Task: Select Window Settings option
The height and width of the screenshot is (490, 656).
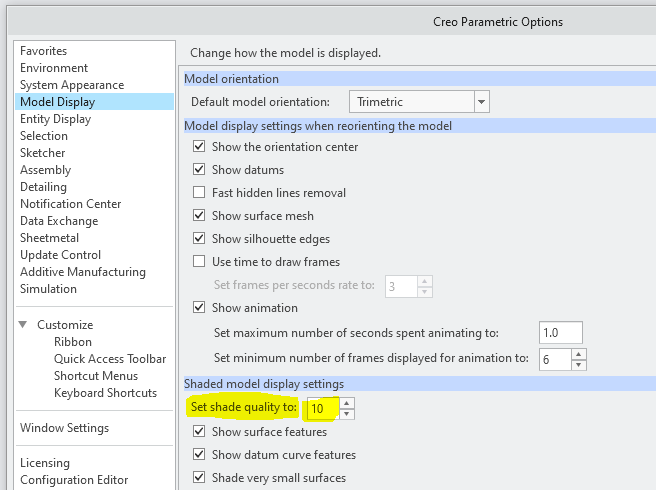Action: 64,428
